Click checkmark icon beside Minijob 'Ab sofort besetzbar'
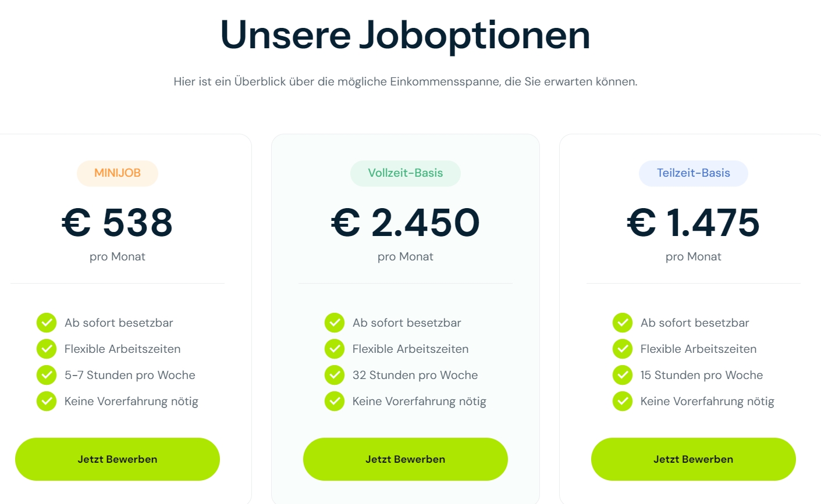This screenshot has height=504, width=821. [x=47, y=323]
